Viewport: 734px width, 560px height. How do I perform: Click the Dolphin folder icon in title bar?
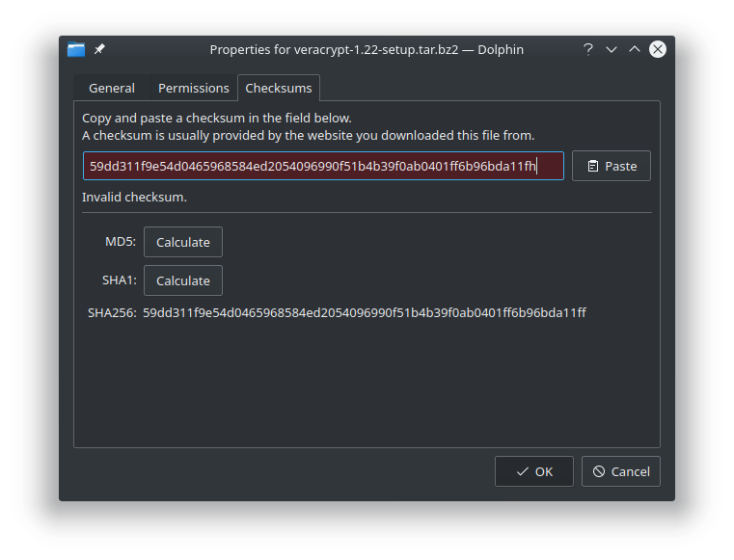coord(77,49)
